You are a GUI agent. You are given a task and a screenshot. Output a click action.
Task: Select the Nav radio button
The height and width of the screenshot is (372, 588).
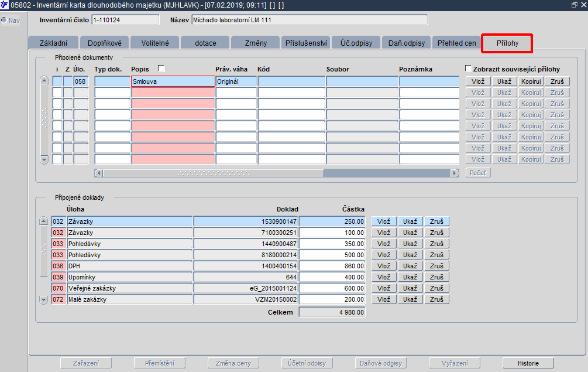[4, 21]
